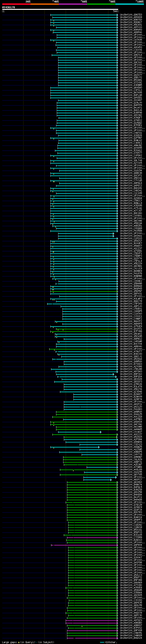The width and height of the screenshot is (146, 644).
Task: Open hit UniRef100_A9S453
Action: pos(131,47)
